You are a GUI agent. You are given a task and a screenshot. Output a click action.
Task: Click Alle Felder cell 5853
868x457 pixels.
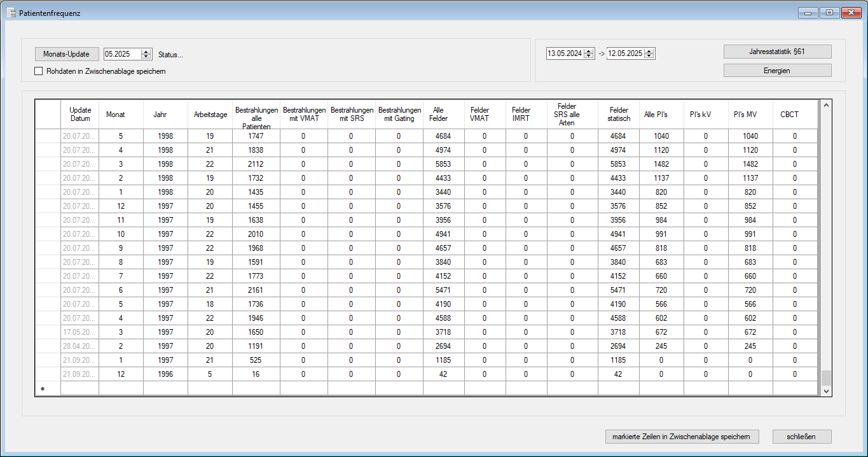pyautogui.click(x=444, y=164)
